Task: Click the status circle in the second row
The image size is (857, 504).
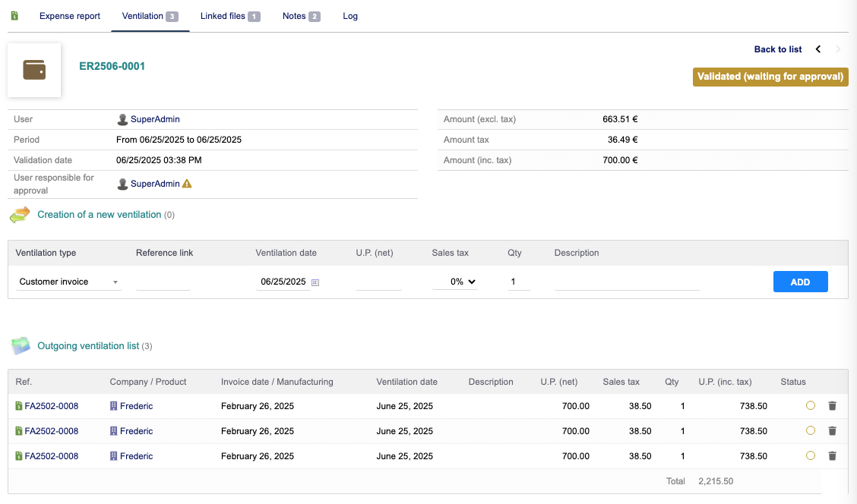Action: (x=811, y=431)
